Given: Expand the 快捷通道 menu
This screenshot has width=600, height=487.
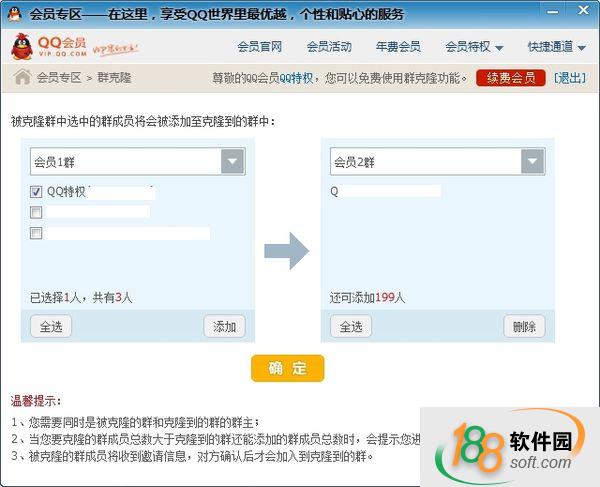Looking at the screenshot, I should pos(556,47).
